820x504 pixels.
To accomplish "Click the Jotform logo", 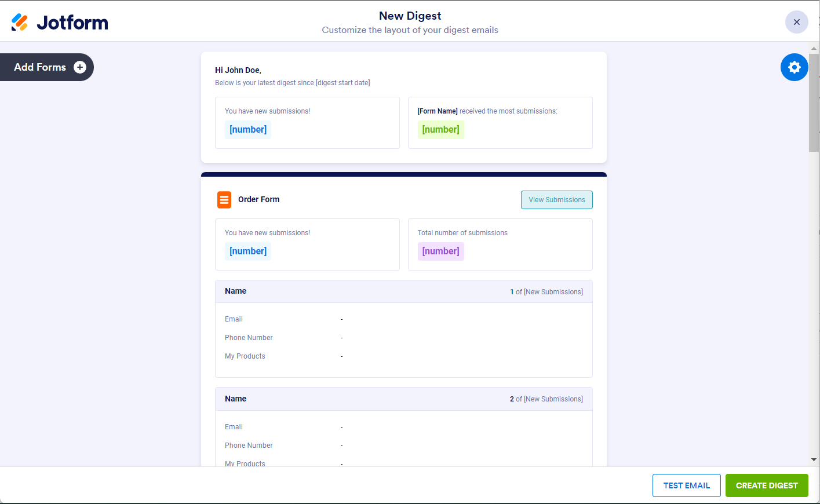I will click(x=60, y=23).
